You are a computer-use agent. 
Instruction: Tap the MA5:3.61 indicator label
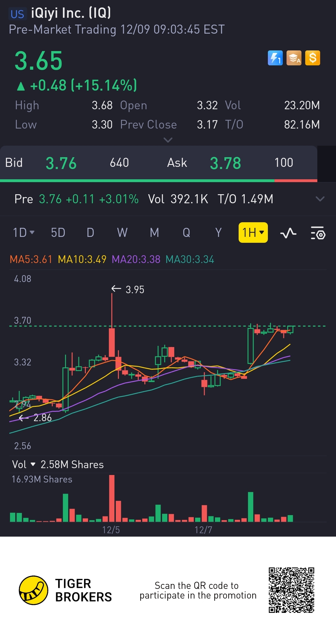click(x=31, y=259)
